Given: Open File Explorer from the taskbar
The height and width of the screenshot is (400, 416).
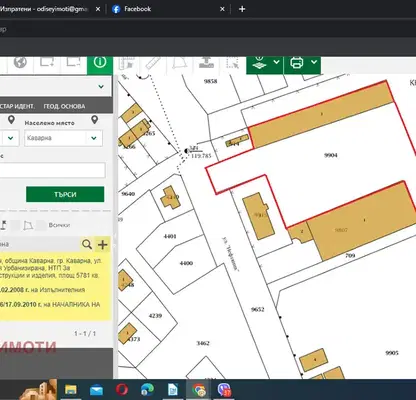Looking at the screenshot, I should 71,390.
